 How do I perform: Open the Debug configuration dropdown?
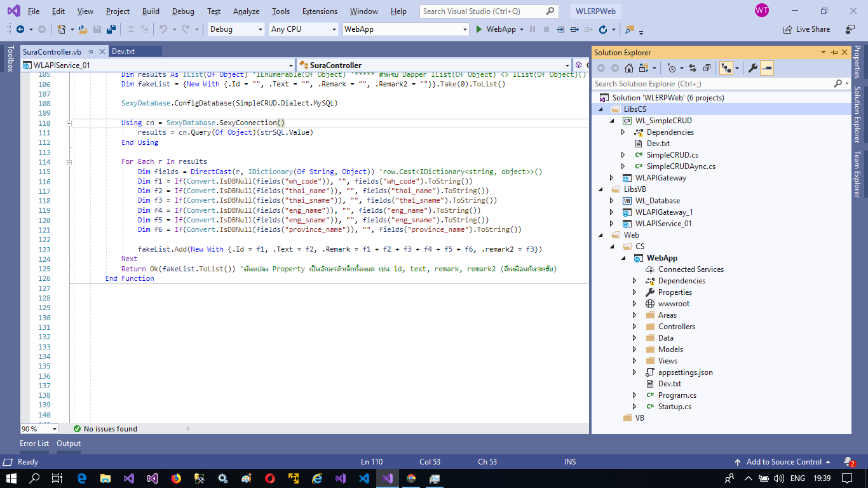click(x=260, y=29)
